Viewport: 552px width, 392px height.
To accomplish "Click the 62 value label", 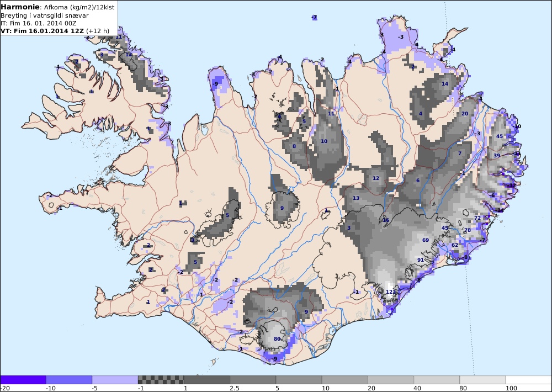I will tap(455, 245).
